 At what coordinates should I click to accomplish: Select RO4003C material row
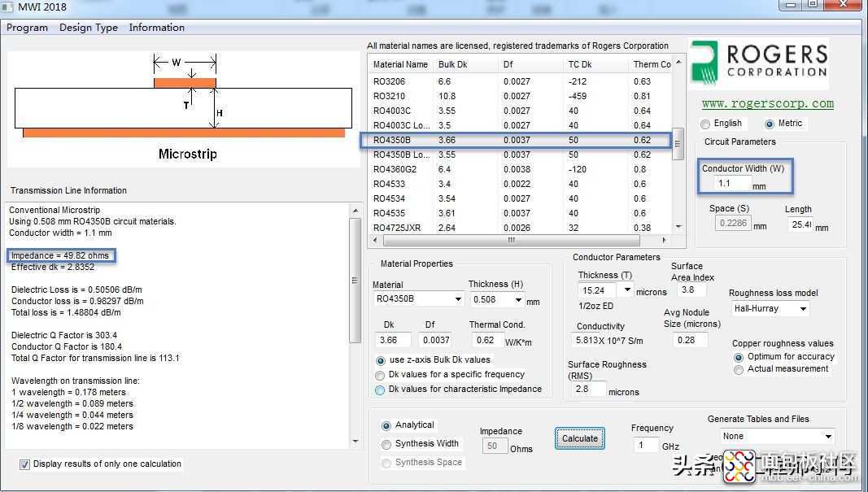(x=519, y=111)
